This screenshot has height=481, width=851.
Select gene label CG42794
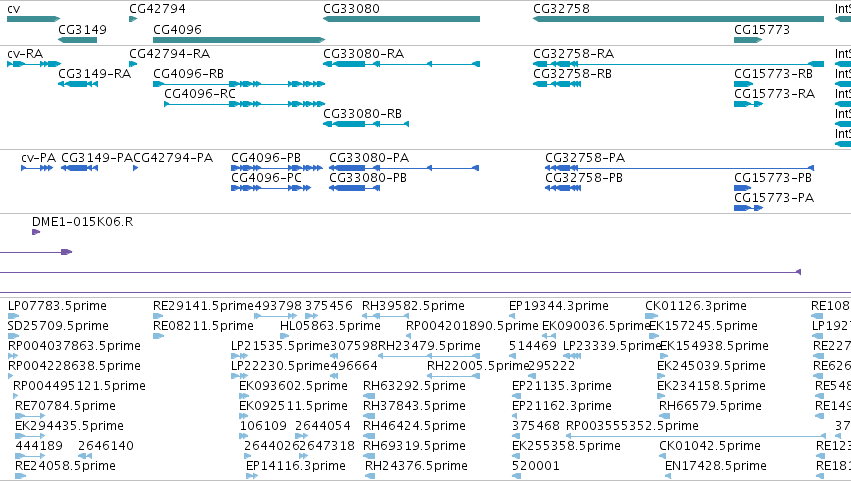(x=157, y=9)
